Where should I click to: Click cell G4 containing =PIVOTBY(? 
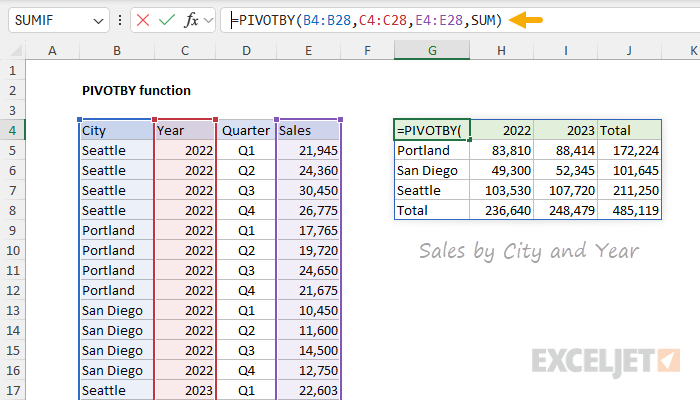[x=432, y=130]
